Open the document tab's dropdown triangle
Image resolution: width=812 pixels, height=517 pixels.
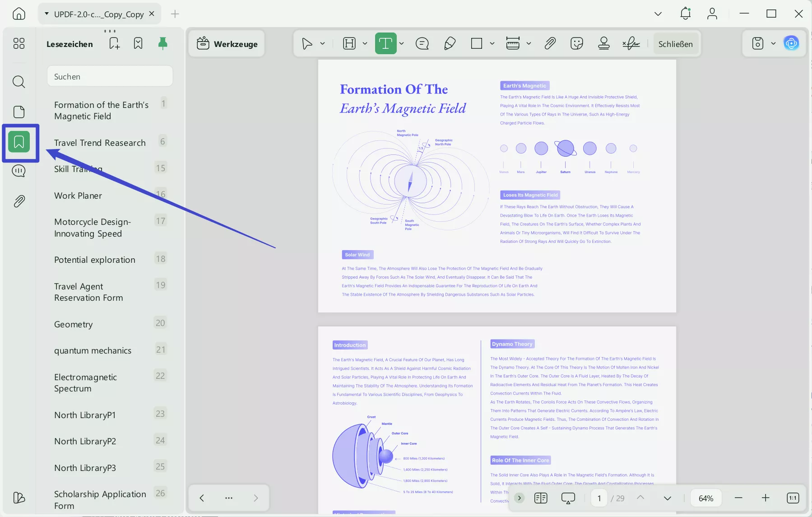click(46, 14)
